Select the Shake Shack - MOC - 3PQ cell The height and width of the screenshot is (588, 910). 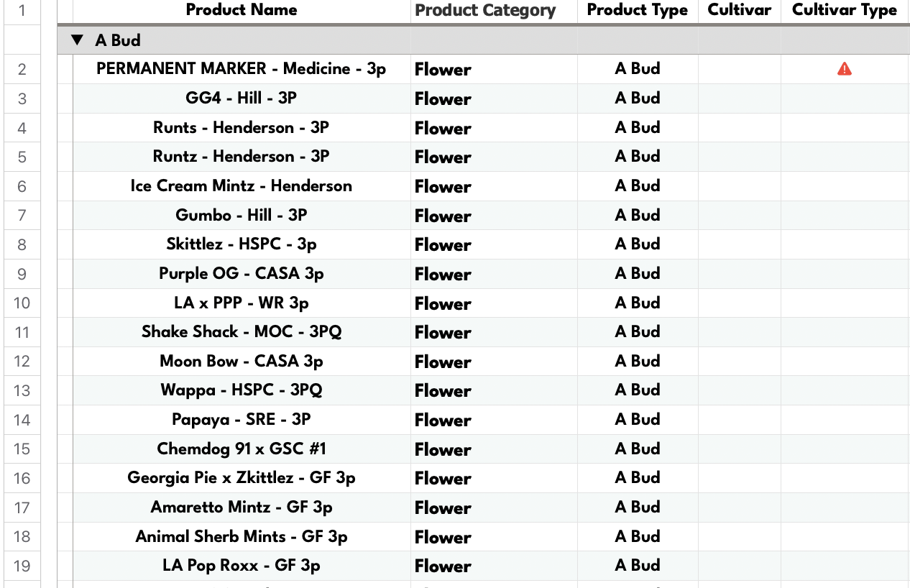tap(242, 332)
